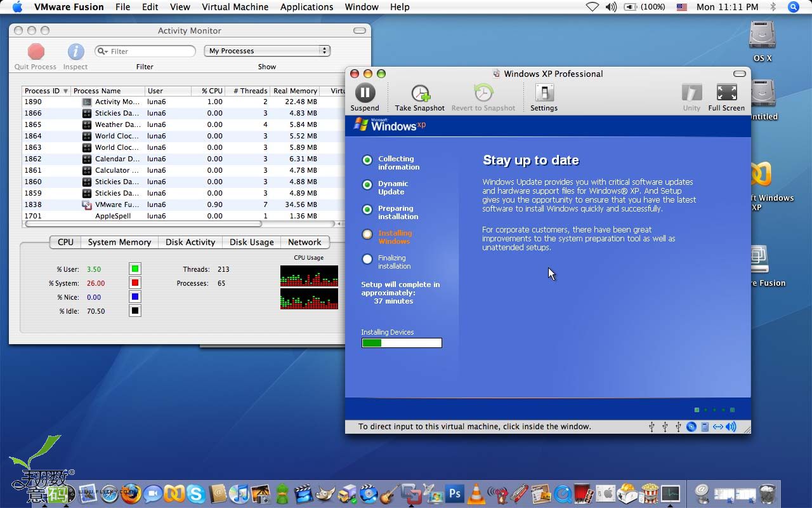Sort by Real Memory column header
The height and width of the screenshot is (508, 812).
[x=295, y=91]
